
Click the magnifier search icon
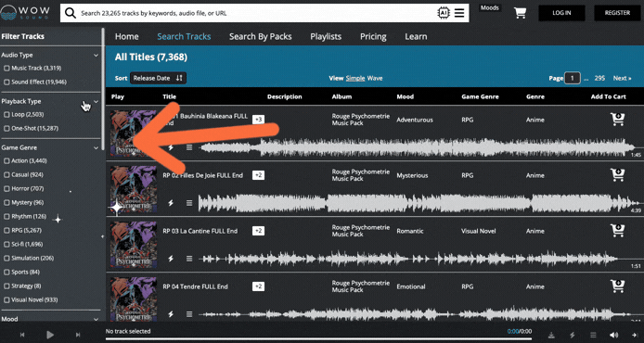click(x=71, y=13)
